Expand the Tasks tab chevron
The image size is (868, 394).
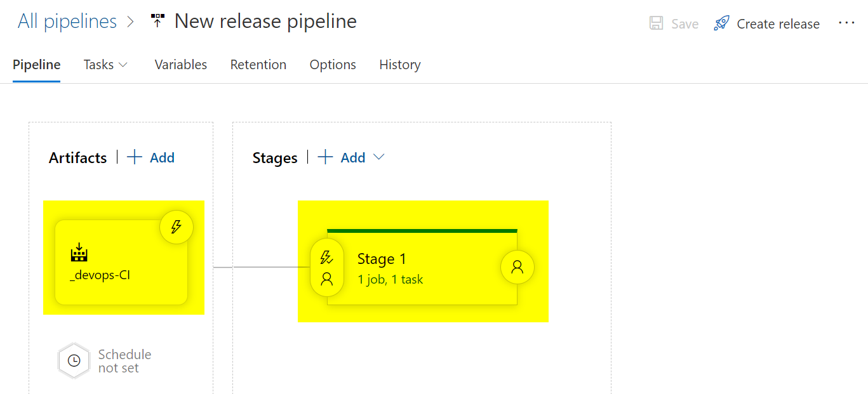[x=123, y=65]
